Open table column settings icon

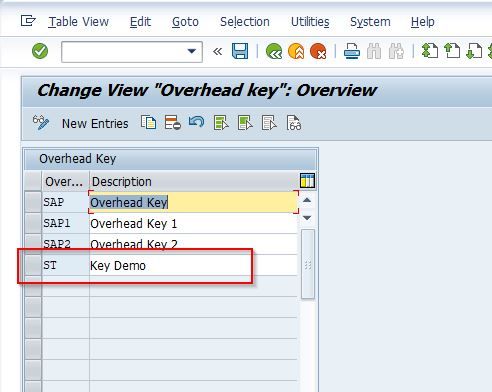click(307, 181)
